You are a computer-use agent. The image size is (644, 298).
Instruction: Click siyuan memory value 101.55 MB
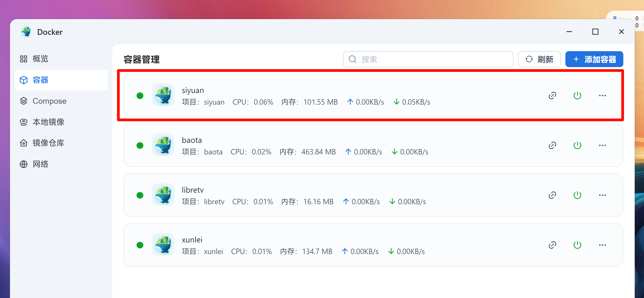(x=321, y=102)
